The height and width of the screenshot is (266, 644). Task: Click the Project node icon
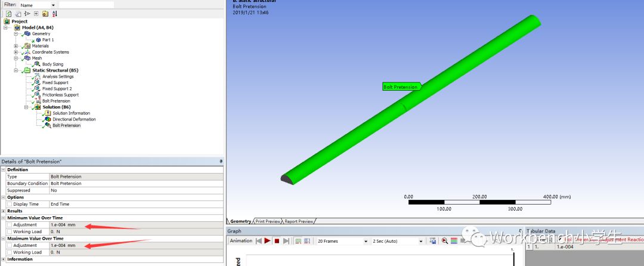[x=7, y=21]
